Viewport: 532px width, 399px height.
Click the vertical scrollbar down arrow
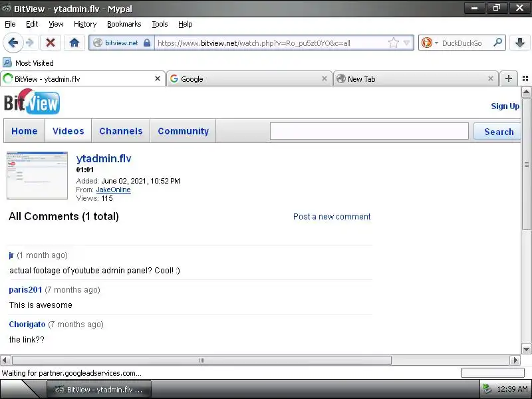click(x=526, y=349)
